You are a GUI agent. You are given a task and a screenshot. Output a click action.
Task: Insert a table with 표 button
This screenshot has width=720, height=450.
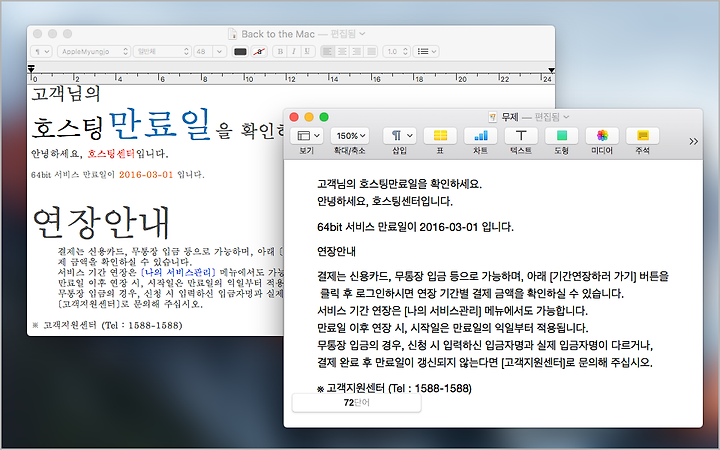tap(440, 135)
